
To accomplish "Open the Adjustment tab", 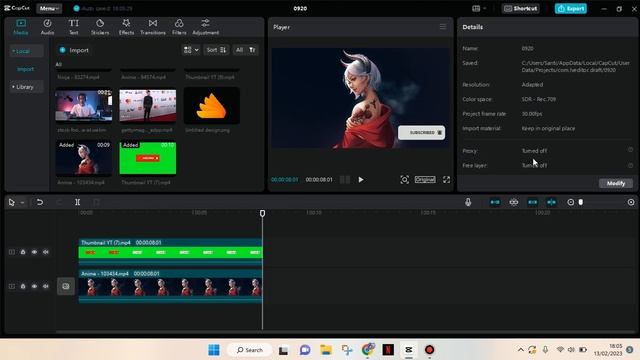I will point(205,27).
